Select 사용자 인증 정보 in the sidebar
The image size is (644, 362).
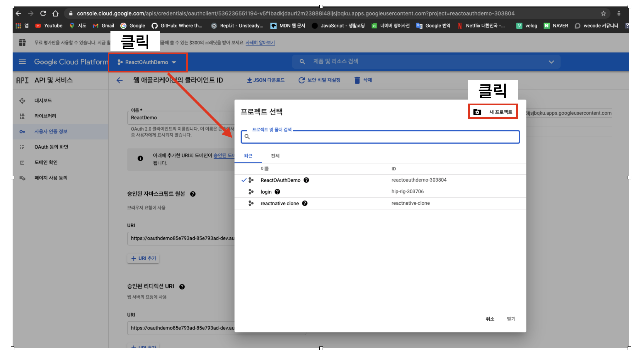click(60, 132)
